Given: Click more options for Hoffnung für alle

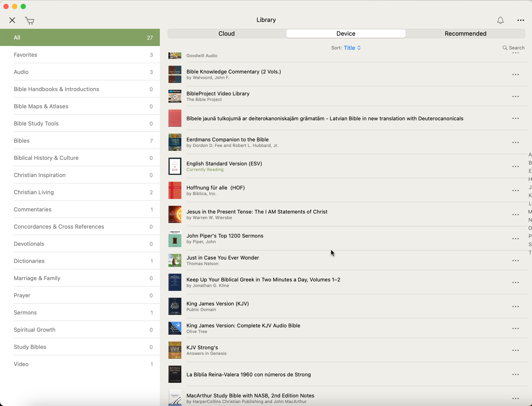Looking at the screenshot, I should click(515, 191).
